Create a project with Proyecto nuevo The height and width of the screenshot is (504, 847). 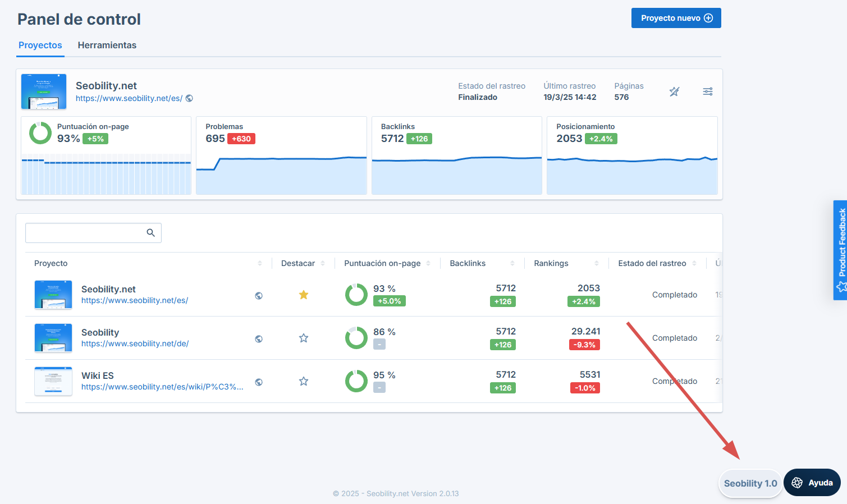pyautogui.click(x=676, y=18)
